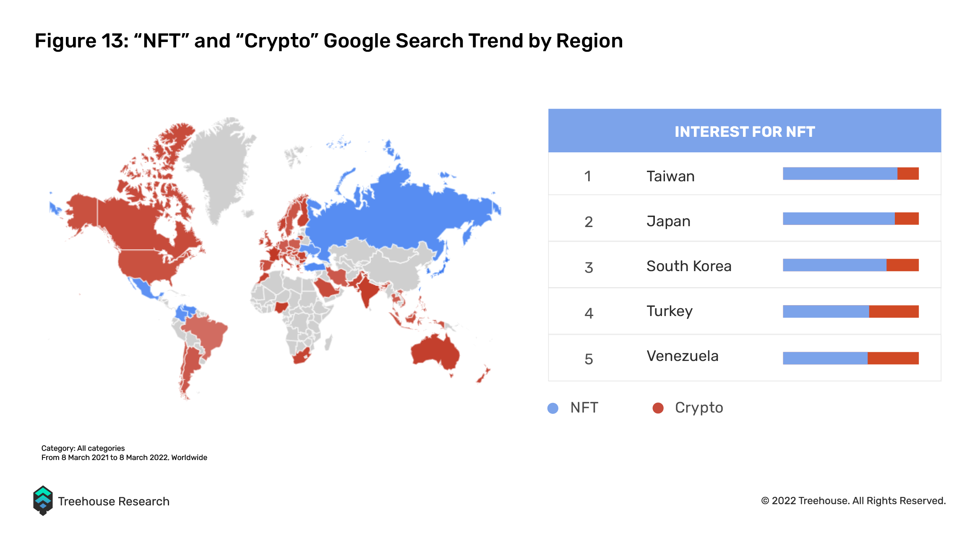Click the Treehouse Research hexagon logo

coord(43,500)
